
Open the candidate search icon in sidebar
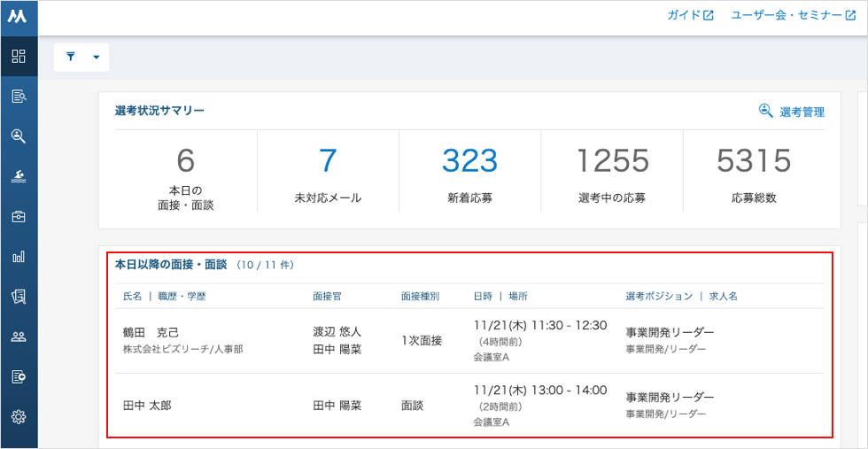coord(19,136)
